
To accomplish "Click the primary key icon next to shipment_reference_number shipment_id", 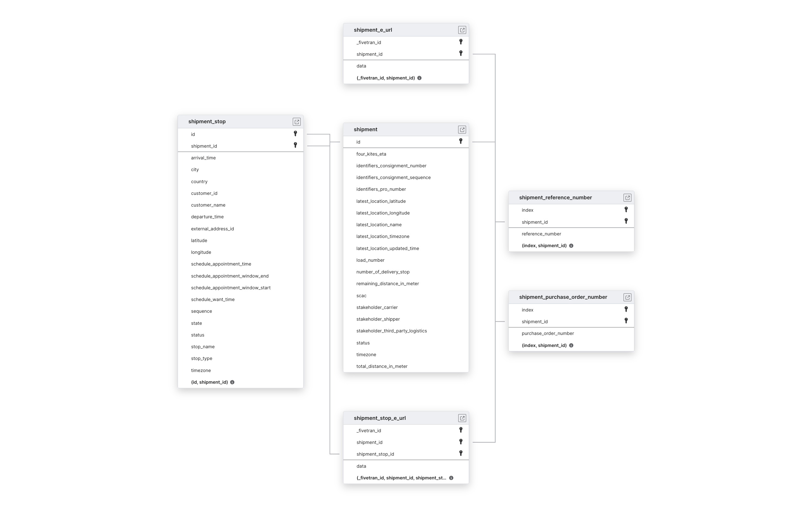I will pyautogui.click(x=626, y=221).
